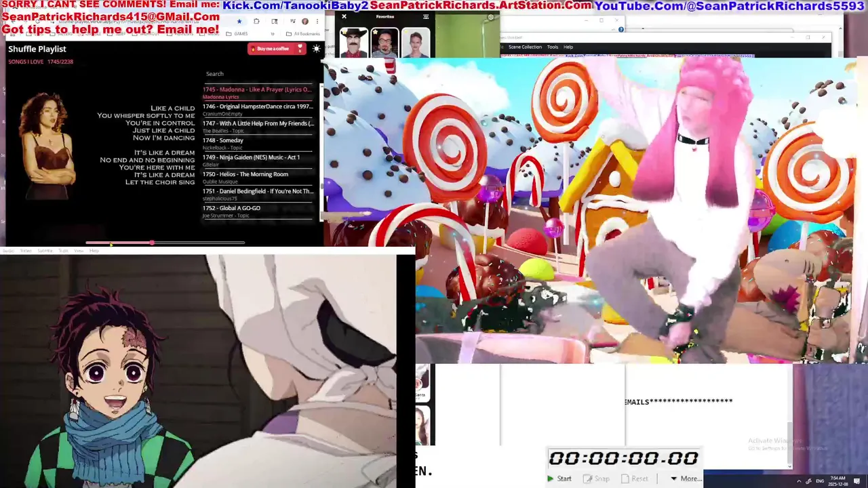Select song 1745 Madonna - Like A Prayer
Viewport: 868px width, 488px height.
click(258, 92)
